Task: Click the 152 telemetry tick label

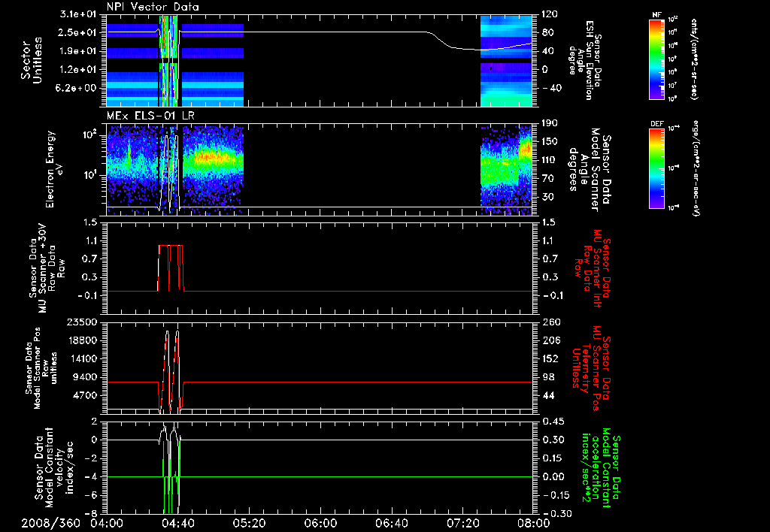Action: [x=550, y=358]
